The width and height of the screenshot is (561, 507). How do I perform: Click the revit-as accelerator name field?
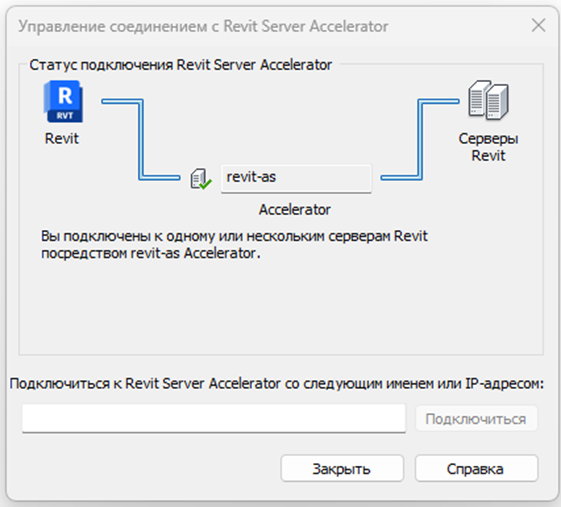tap(296, 178)
